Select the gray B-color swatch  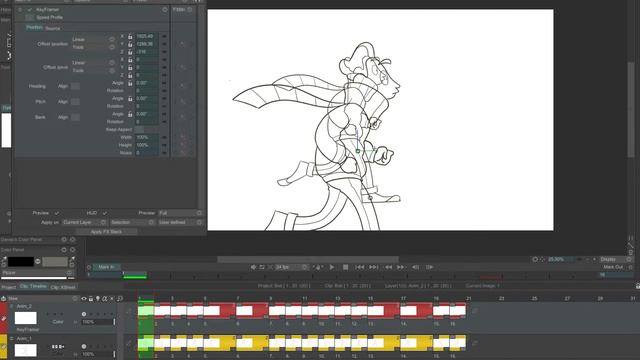(55, 261)
